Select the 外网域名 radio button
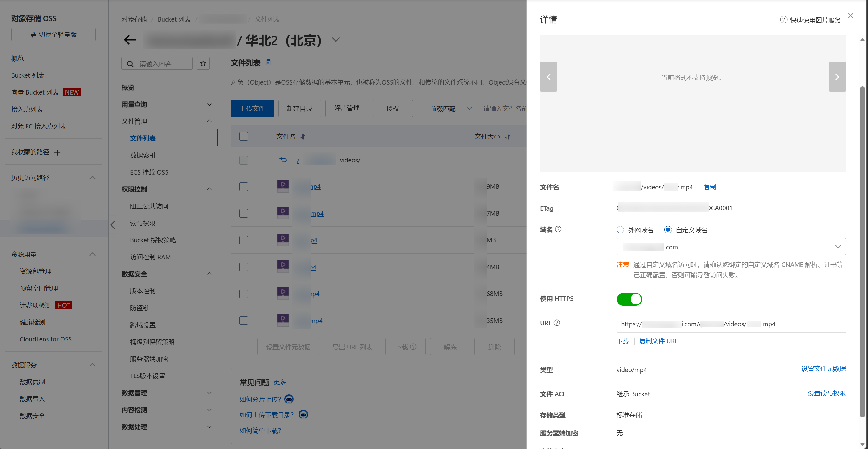 coord(620,230)
